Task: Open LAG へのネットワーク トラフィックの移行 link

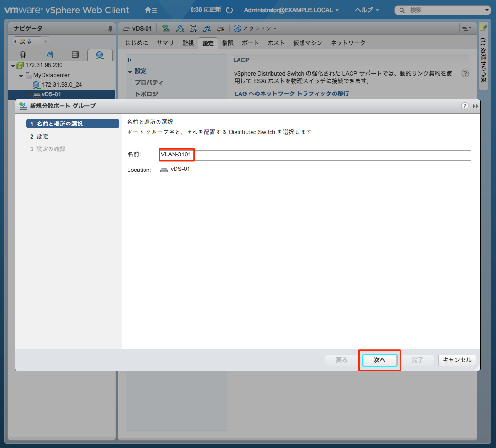Action: click(x=292, y=93)
